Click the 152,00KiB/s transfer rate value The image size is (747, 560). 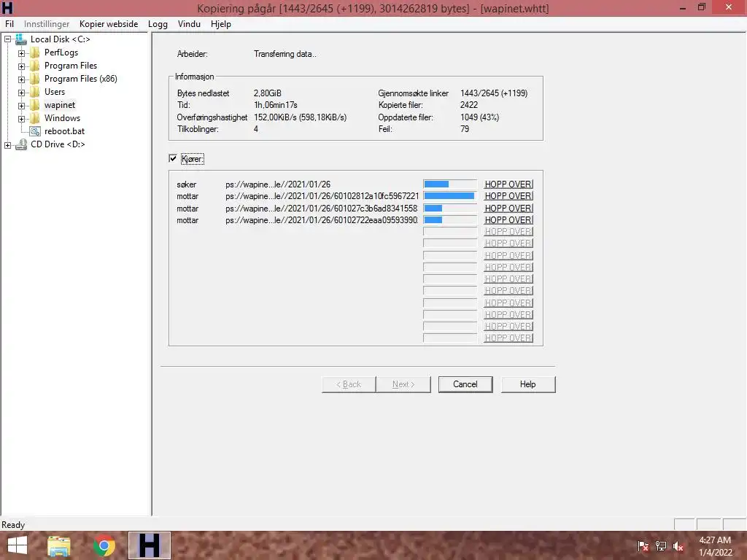tap(300, 117)
